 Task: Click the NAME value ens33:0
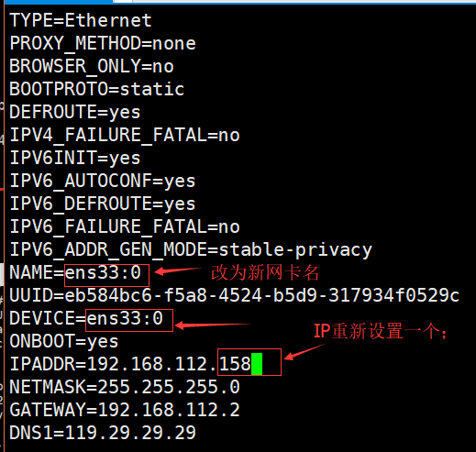point(103,272)
